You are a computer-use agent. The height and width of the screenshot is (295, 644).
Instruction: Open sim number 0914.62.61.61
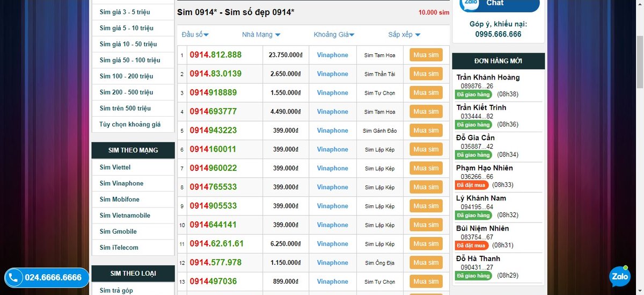coord(217,244)
